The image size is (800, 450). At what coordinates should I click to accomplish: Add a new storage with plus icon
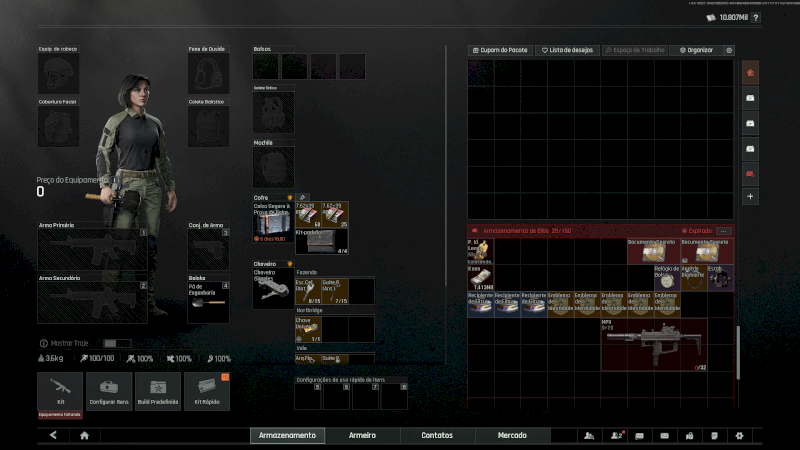coord(750,196)
